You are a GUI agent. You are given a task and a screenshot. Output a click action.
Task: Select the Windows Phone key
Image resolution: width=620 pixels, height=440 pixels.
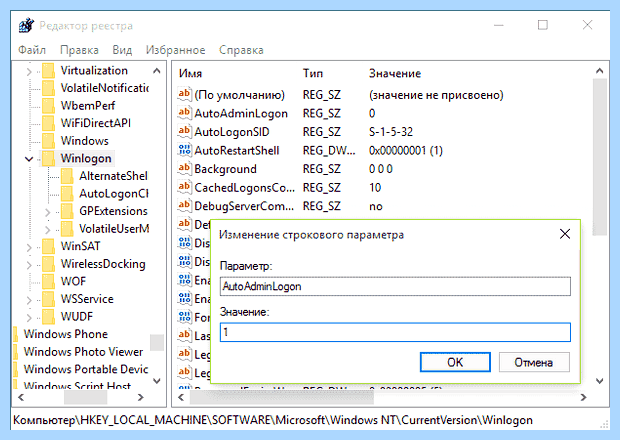(x=66, y=334)
